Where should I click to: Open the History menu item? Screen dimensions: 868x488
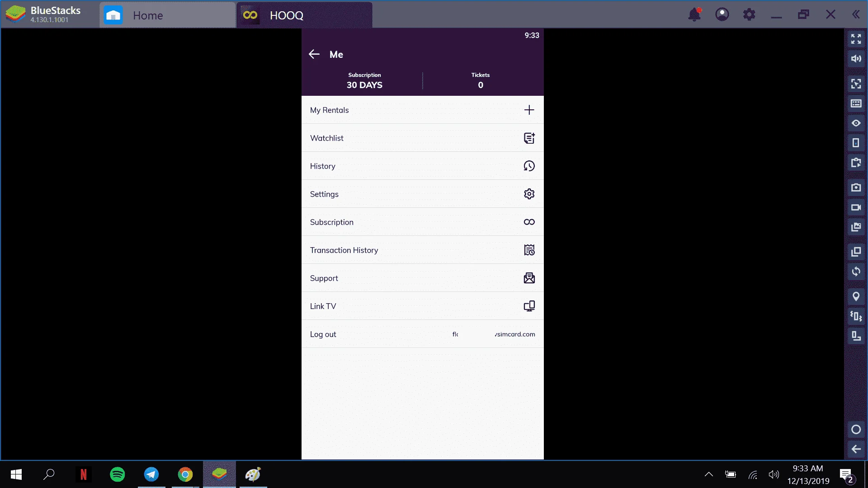pos(422,166)
